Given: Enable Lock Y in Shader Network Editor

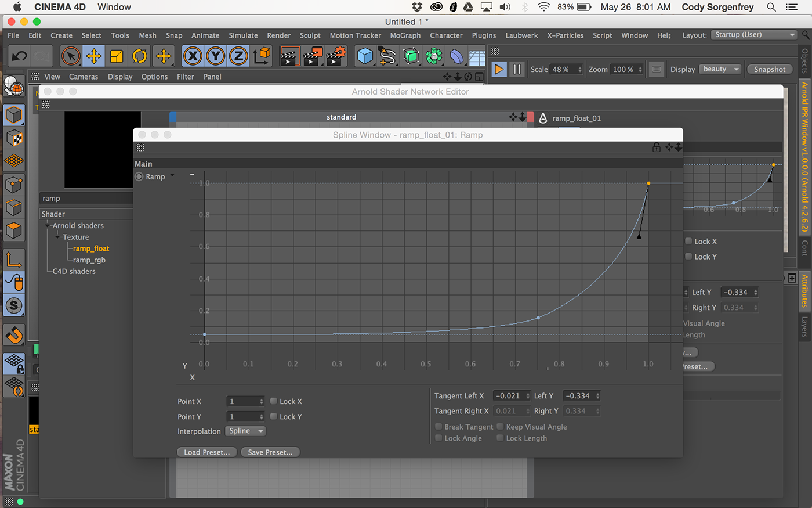Looking at the screenshot, I should click(x=688, y=256).
